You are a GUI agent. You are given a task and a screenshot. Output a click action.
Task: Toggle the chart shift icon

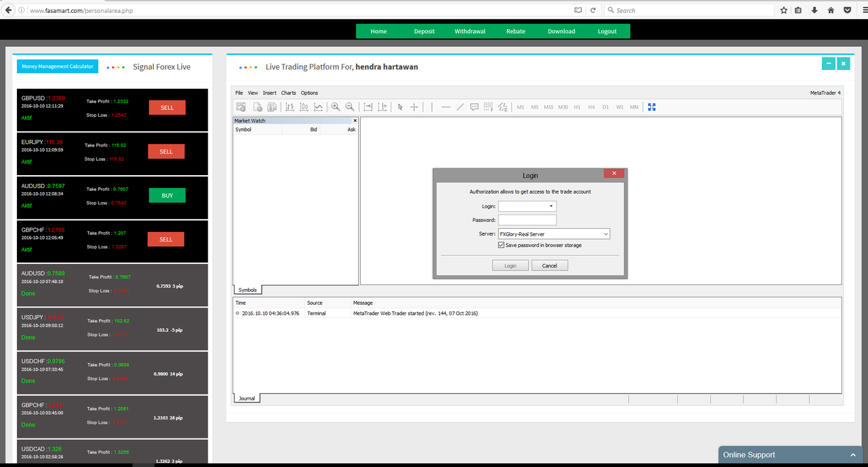point(382,107)
